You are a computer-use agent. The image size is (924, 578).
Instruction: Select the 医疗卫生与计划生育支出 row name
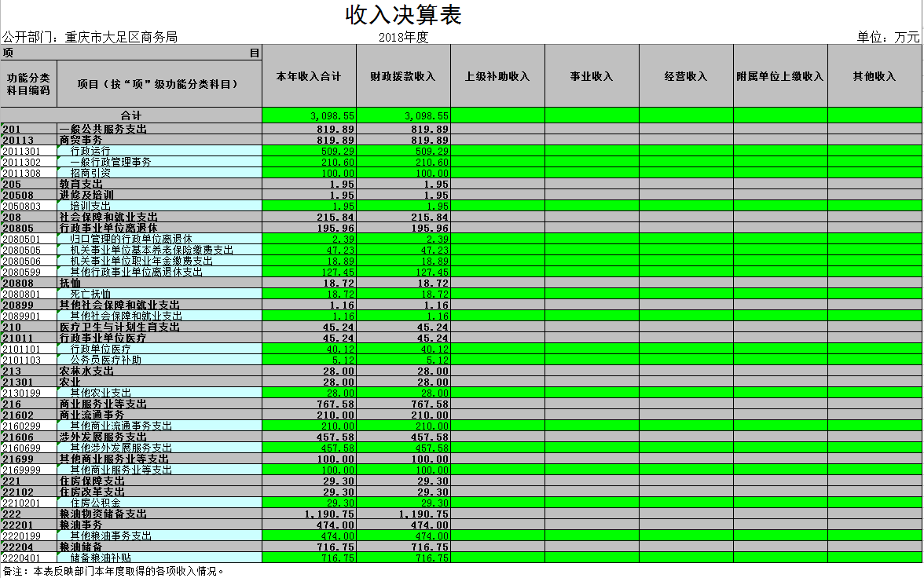(119, 327)
